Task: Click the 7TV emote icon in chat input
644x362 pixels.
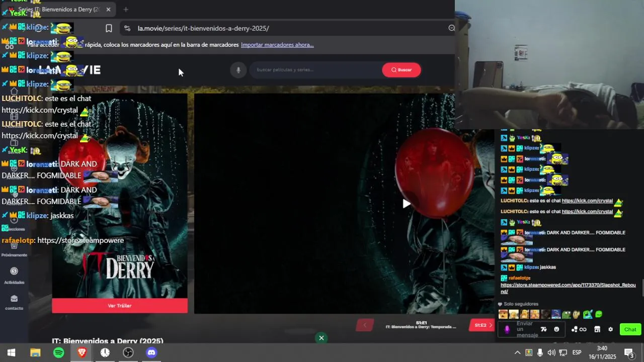Action: click(x=543, y=329)
